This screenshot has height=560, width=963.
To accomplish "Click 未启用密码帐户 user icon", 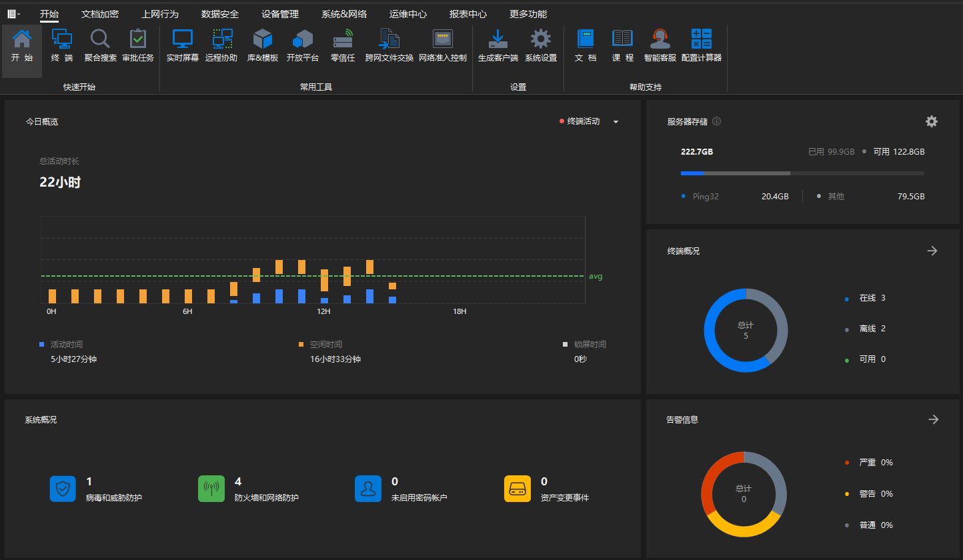I will (368, 489).
